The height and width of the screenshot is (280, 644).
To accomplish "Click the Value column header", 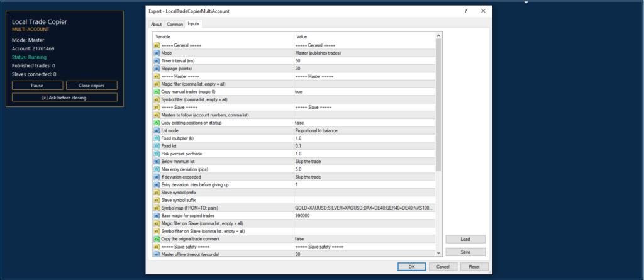I will coord(365,36).
